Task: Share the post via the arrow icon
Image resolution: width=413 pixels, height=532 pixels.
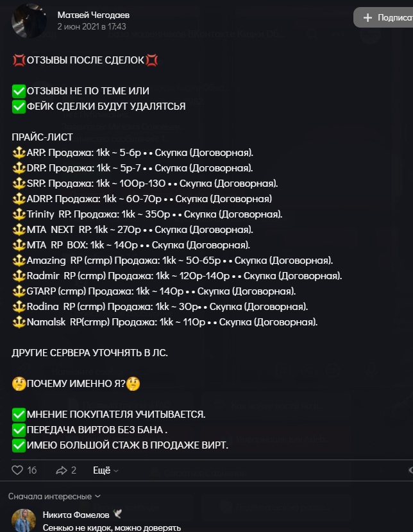Action: (62, 470)
